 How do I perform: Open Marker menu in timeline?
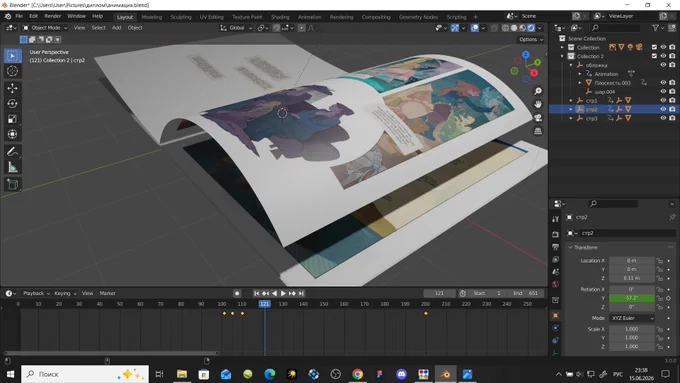[x=108, y=294]
